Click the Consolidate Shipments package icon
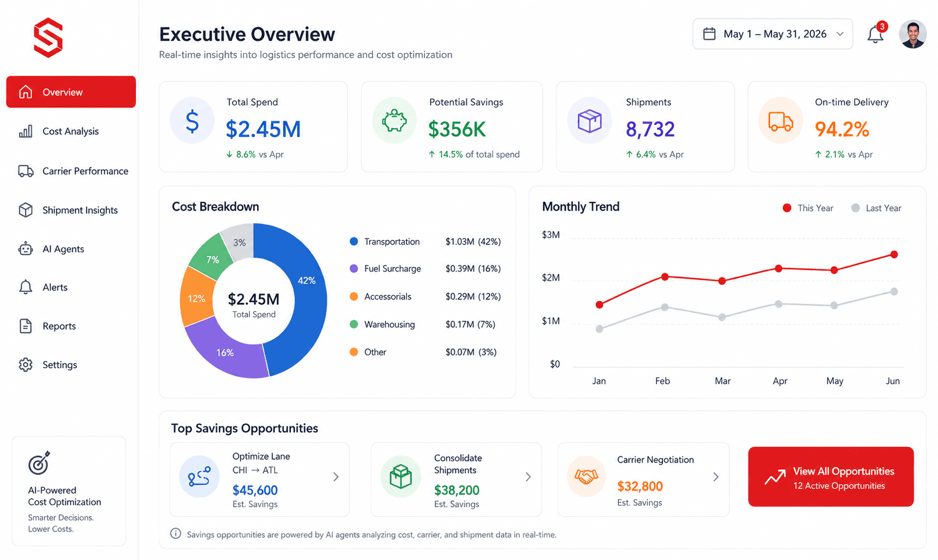The width and height of the screenshot is (938, 560). tap(401, 477)
